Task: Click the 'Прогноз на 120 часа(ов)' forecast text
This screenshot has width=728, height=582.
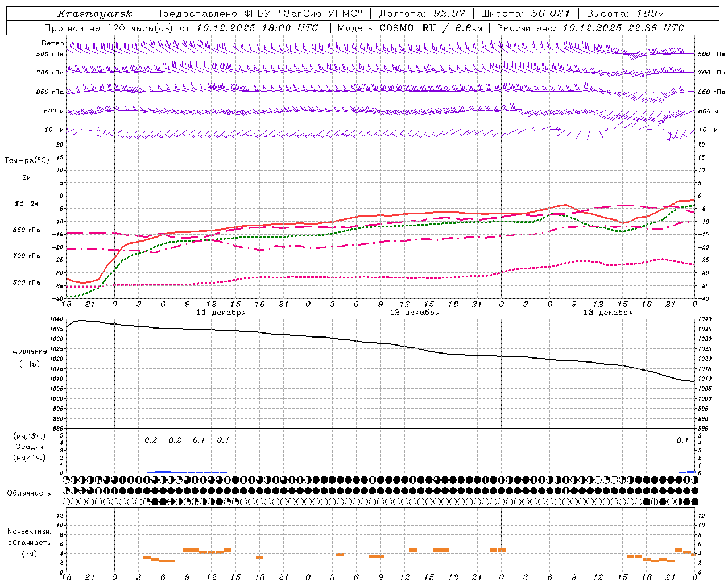Action: coord(110,28)
